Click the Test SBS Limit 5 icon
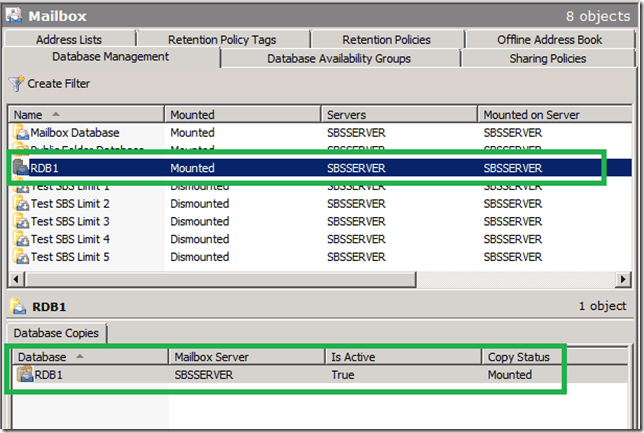The image size is (644, 433). 22,257
